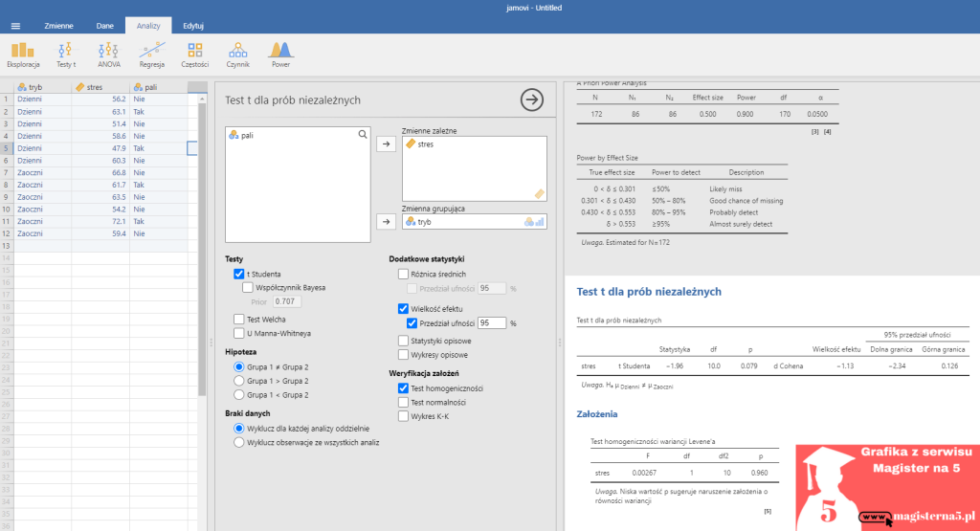Click the hamburger main menu icon
Image resolution: width=980 pixels, height=531 pixels.
[x=15, y=26]
